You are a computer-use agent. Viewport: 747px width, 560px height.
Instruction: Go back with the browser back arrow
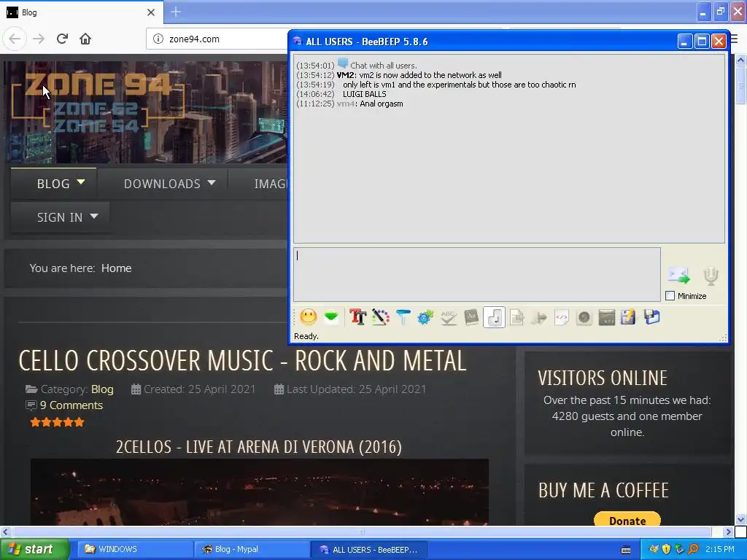click(15, 39)
